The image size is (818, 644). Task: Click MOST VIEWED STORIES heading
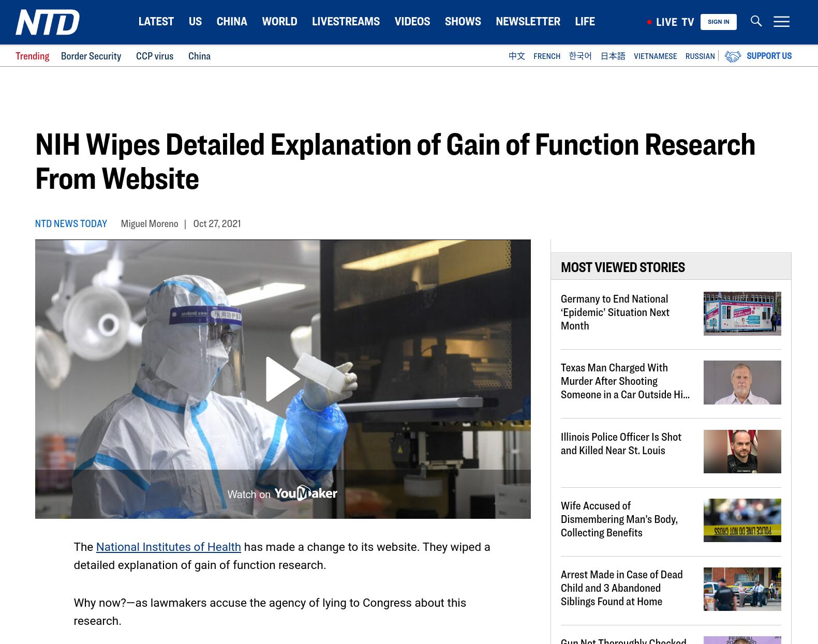tap(622, 267)
